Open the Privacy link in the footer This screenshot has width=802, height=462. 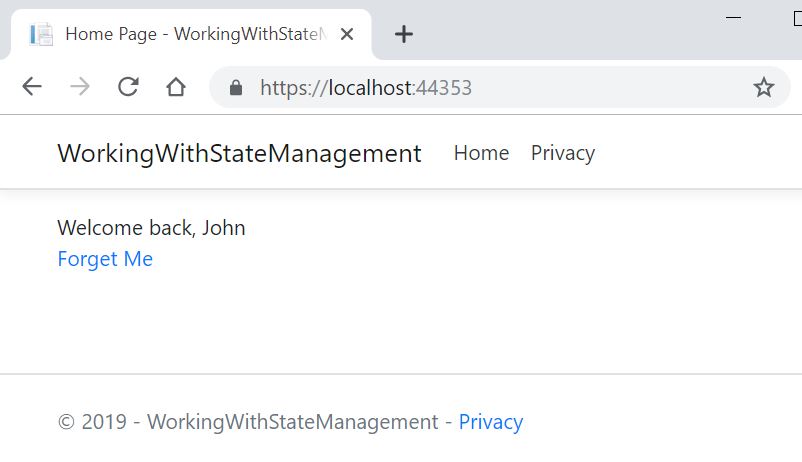coord(490,422)
